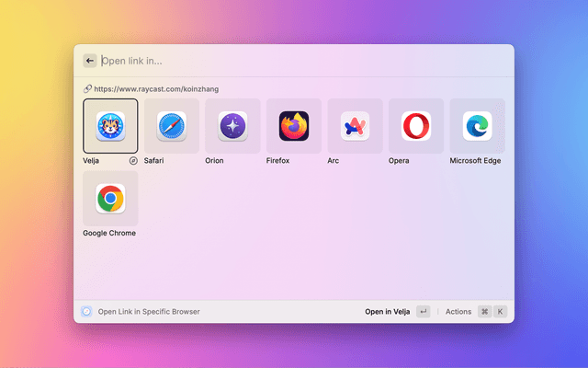This screenshot has height=368, width=588.
Task: Click the link icon beside the URL
Action: click(x=87, y=89)
